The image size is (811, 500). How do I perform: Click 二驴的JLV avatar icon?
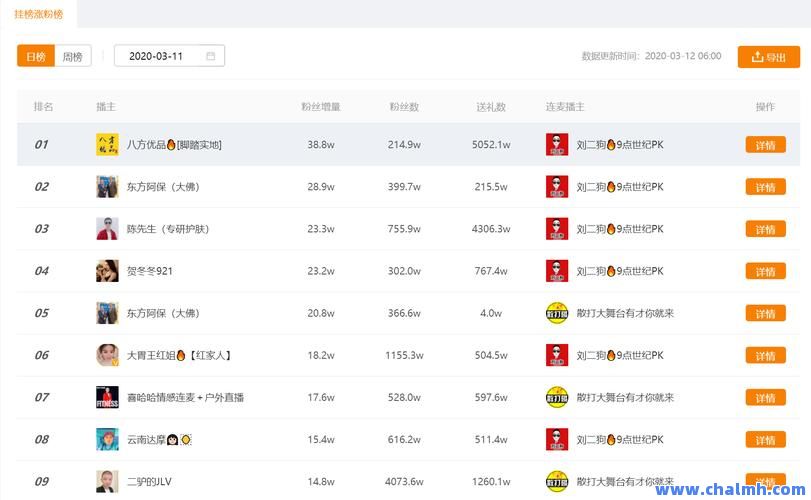click(107, 481)
